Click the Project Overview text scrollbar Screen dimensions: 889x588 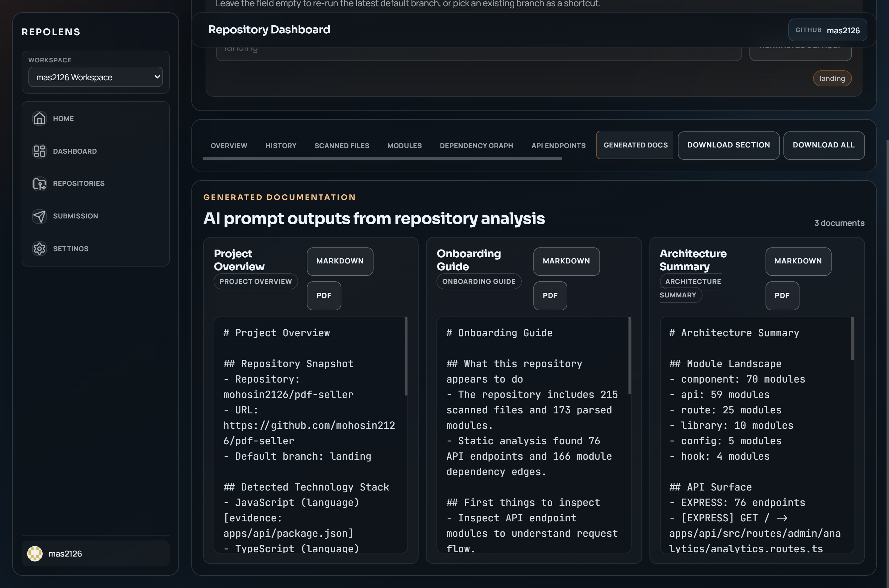(x=406, y=356)
